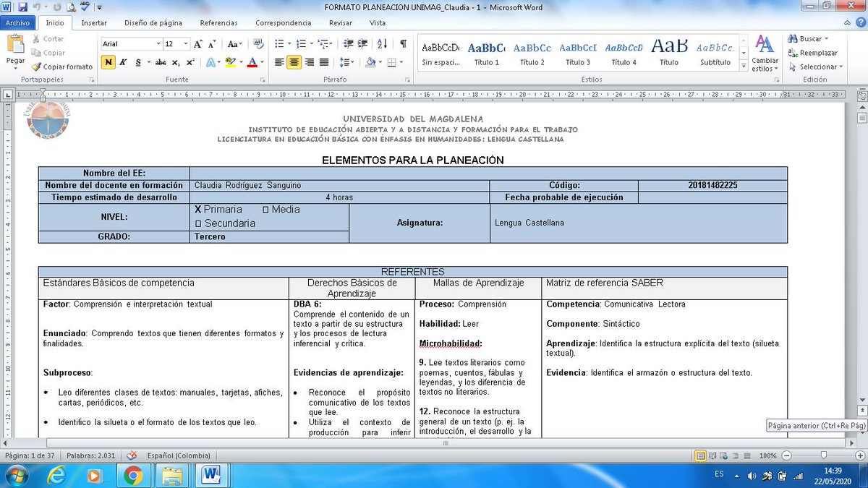The image size is (868, 488).
Task: Toggle superscript formatting
Action: point(190,62)
